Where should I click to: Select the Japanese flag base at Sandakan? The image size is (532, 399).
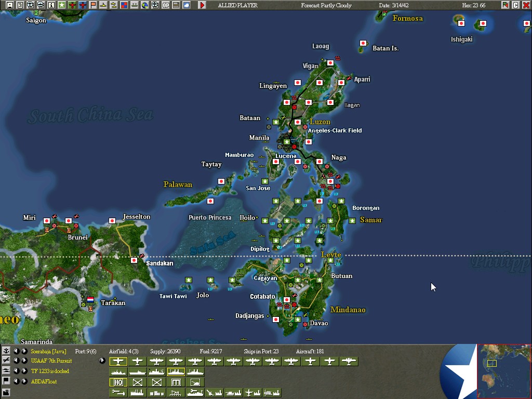tap(134, 260)
